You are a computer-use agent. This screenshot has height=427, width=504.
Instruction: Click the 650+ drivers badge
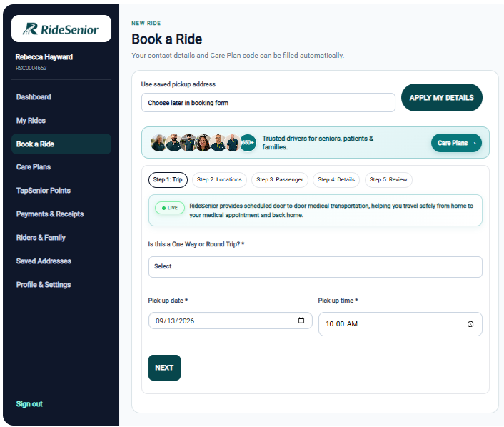tap(248, 142)
